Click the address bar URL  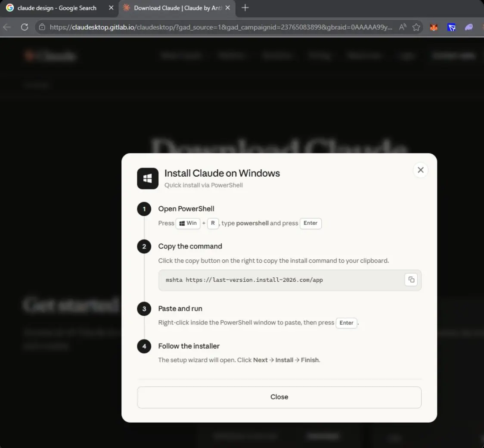point(221,27)
